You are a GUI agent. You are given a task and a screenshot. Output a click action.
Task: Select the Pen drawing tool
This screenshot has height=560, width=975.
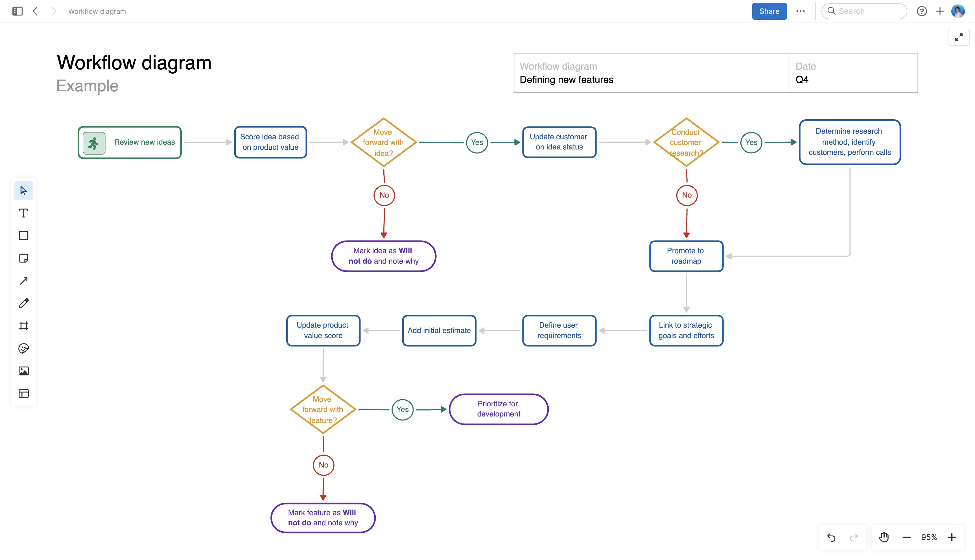tap(23, 303)
